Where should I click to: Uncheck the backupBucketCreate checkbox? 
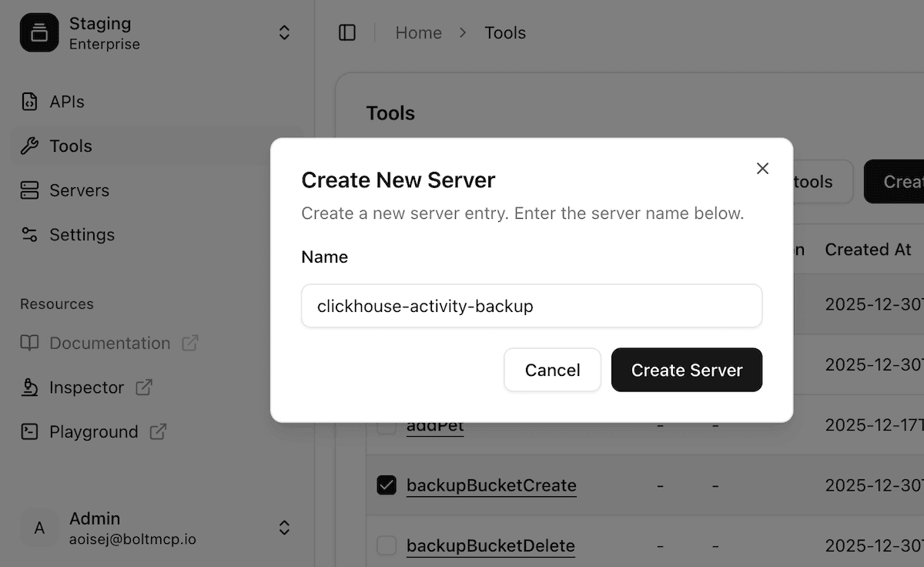pyautogui.click(x=386, y=485)
